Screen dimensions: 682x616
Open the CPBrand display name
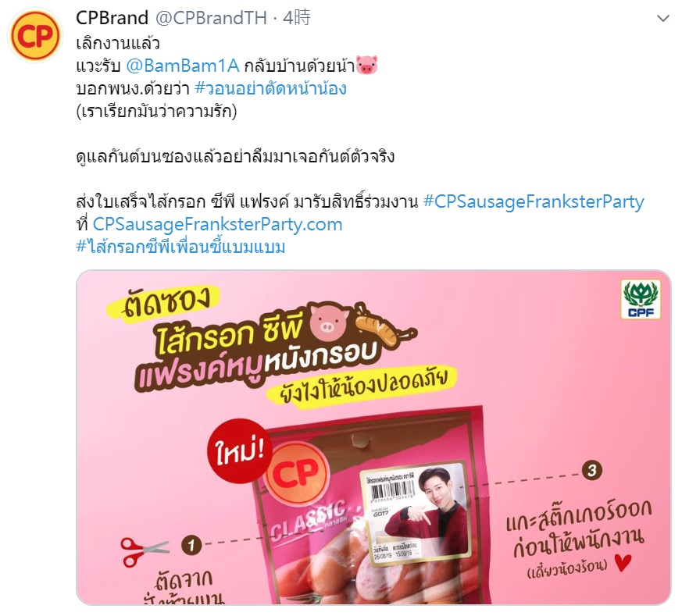pos(112,18)
